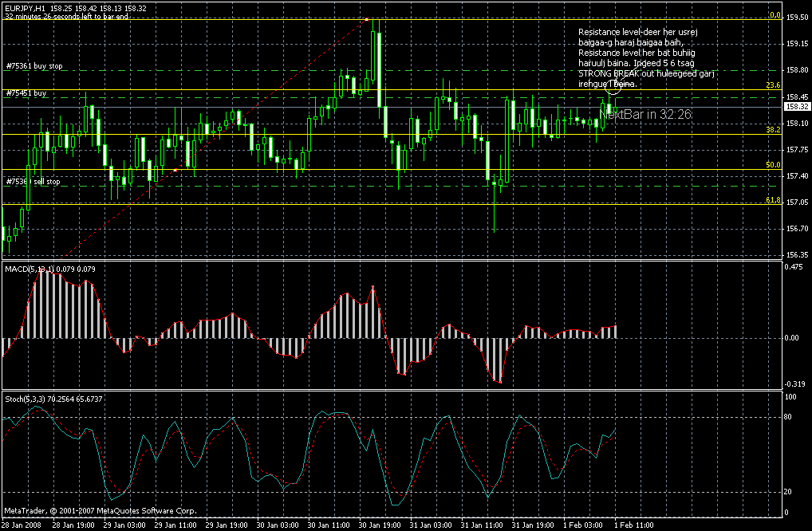Click the sell stop order label

33,182
